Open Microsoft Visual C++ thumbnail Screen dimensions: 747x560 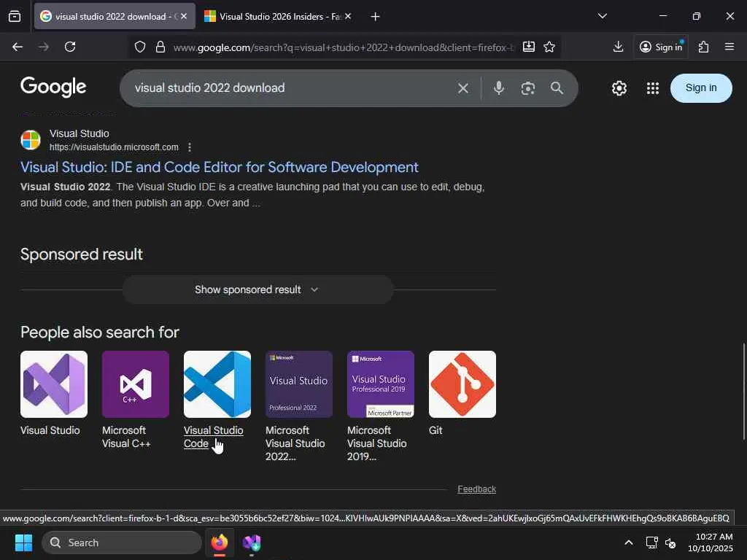click(x=135, y=384)
